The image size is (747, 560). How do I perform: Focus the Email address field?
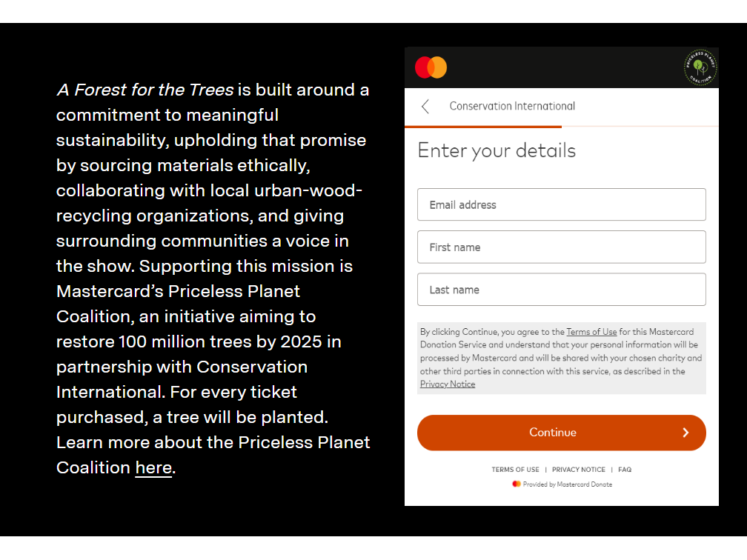[x=561, y=204]
